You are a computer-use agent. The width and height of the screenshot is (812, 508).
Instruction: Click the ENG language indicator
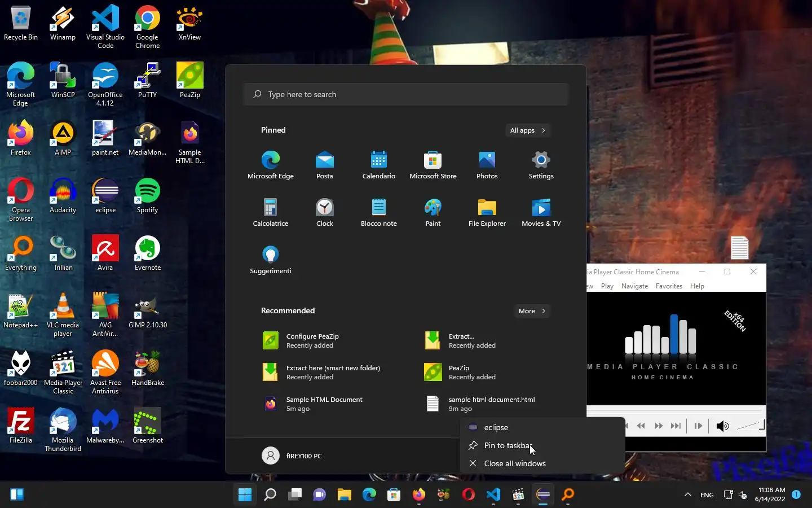pyautogui.click(x=707, y=495)
